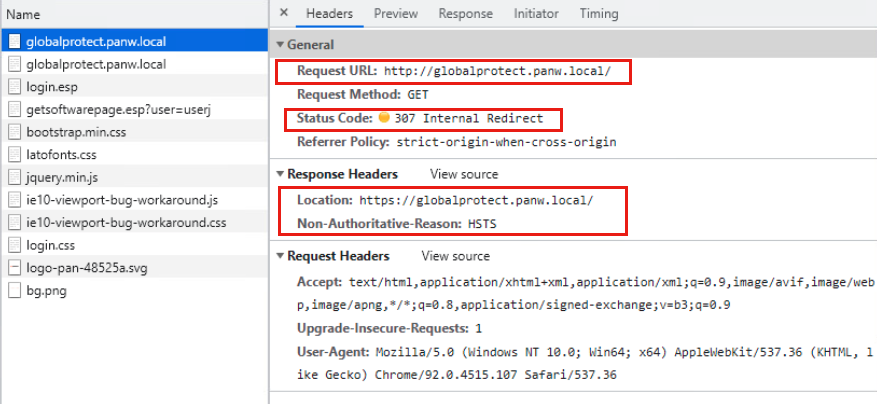This screenshot has height=404, width=877.
Task: Open the Response tab
Action: tap(465, 14)
